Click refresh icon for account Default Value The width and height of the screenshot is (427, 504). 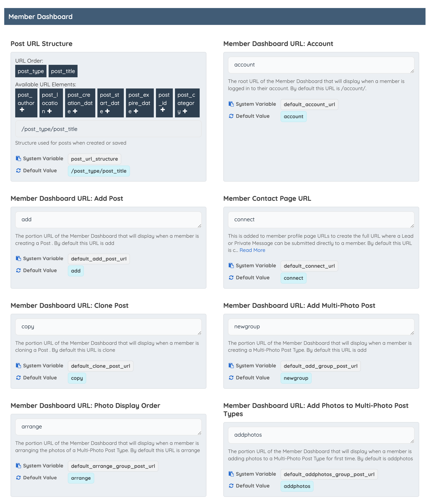231,116
